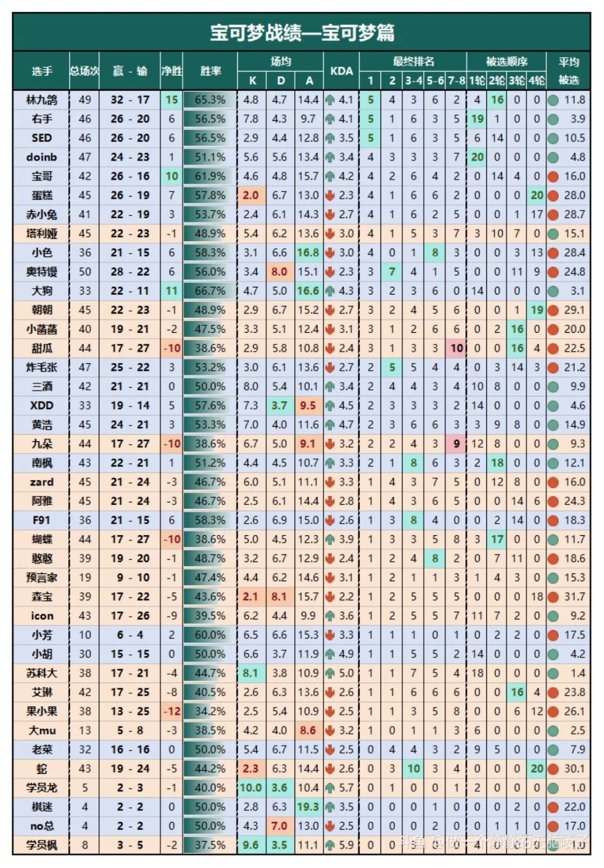Click the green dot next to 右手's average 3.9
This screenshot has height=868, width=604.
(553, 119)
